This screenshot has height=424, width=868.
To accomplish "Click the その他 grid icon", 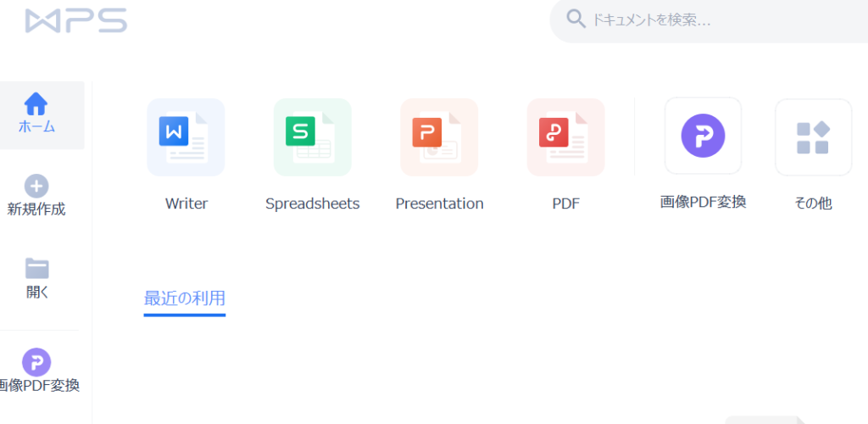I will 813,137.
